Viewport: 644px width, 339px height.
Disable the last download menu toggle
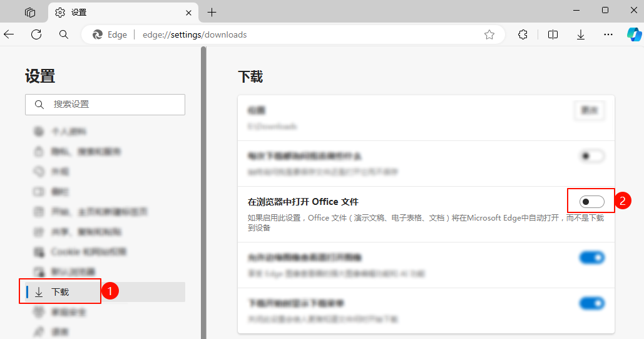point(591,303)
